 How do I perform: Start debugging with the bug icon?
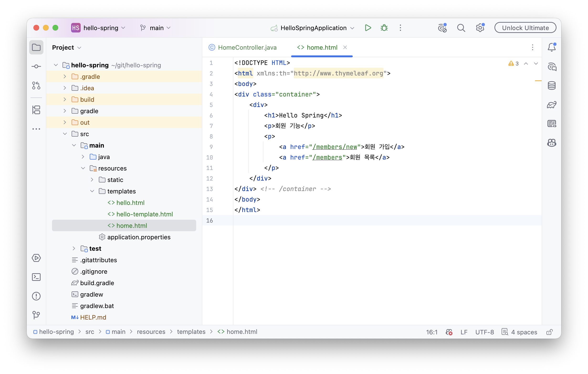(x=384, y=28)
